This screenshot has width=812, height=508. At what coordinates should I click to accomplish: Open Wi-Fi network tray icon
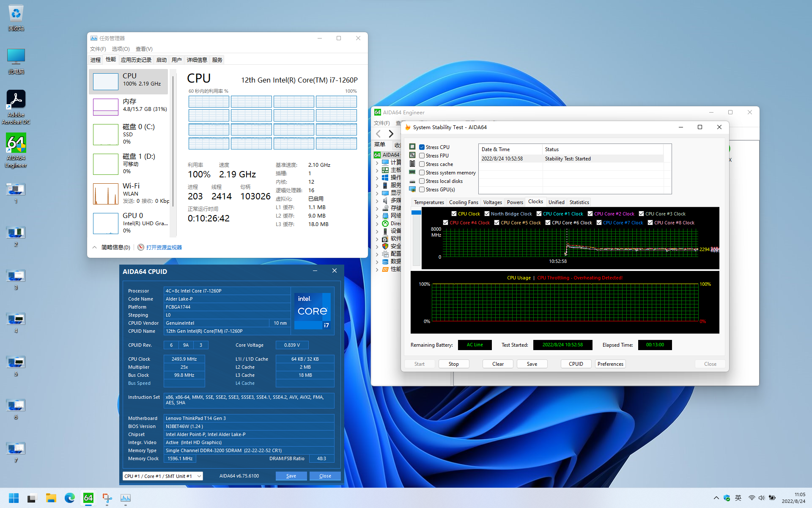tap(752, 498)
